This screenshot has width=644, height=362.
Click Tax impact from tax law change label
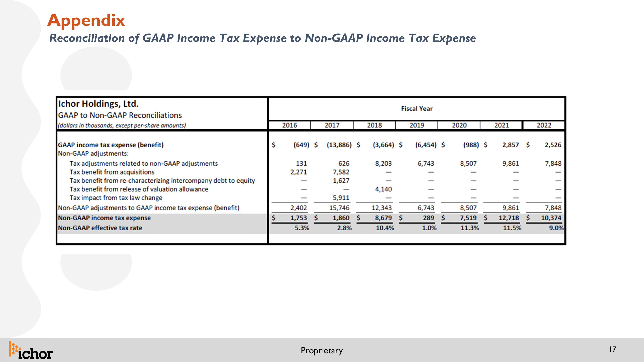[116, 198]
